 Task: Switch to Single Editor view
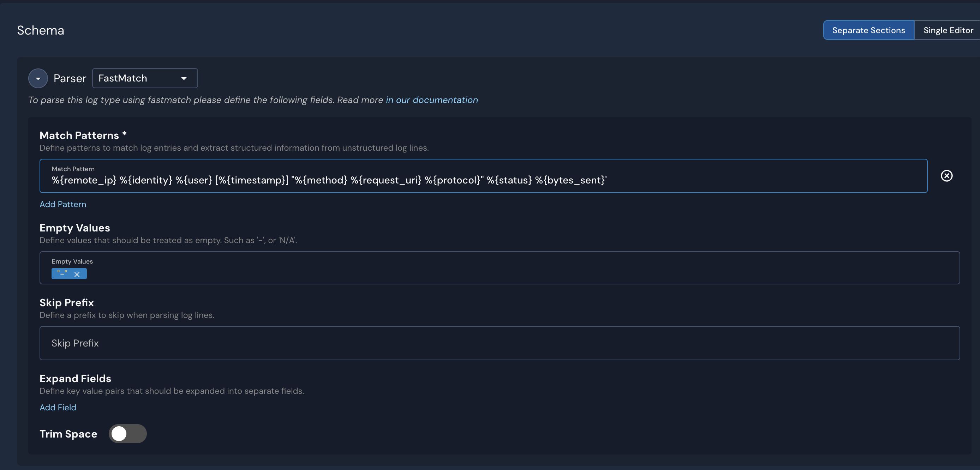tap(947, 30)
